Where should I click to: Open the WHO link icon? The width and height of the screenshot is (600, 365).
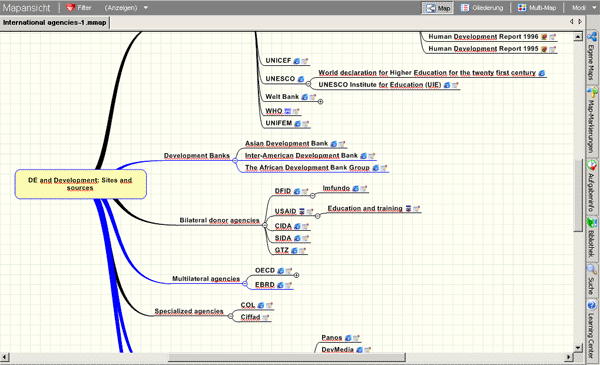pos(288,111)
